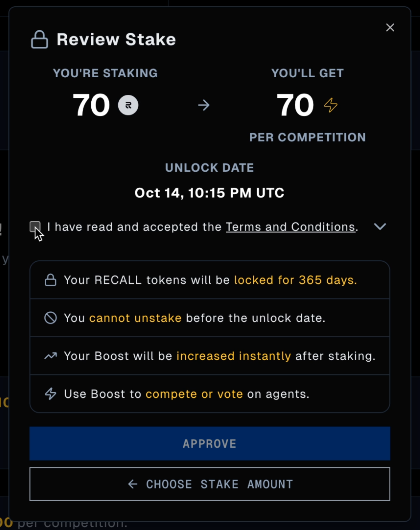Click the arrow between staking and reward
The image size is (420, 530).
tap(204, 105)
